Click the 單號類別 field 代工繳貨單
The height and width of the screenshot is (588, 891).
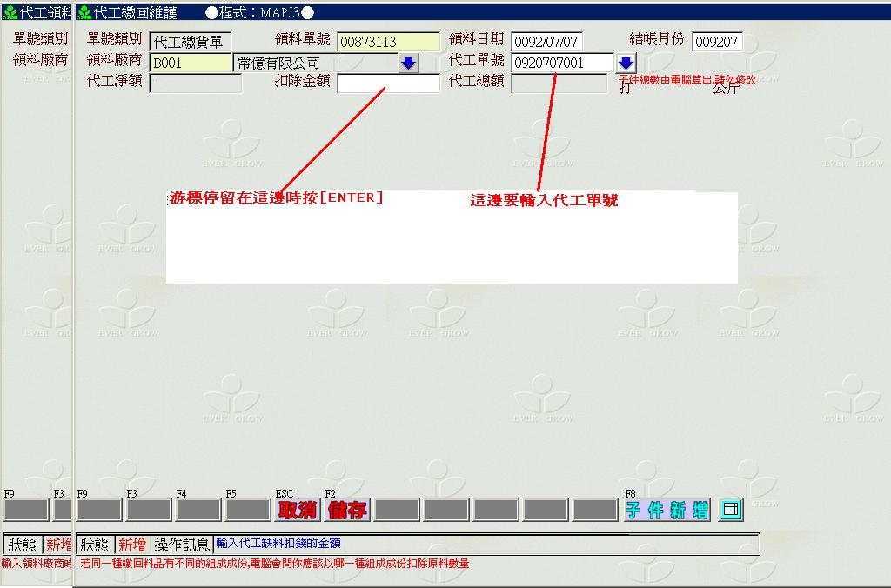[191, 42]
